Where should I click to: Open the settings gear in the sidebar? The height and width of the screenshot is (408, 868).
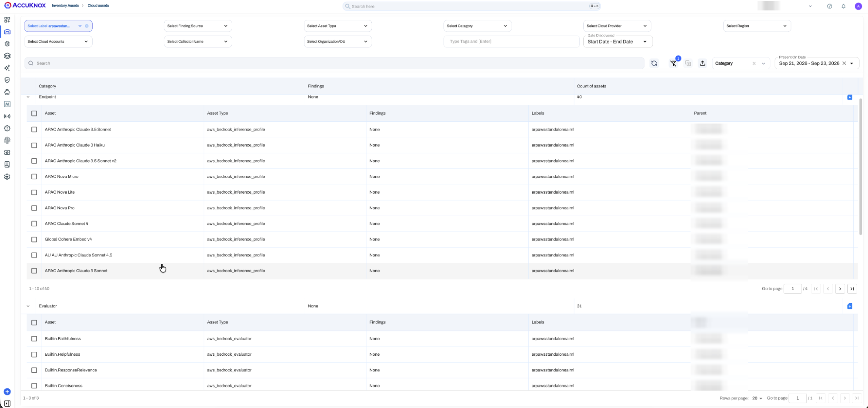click(7, 177)
